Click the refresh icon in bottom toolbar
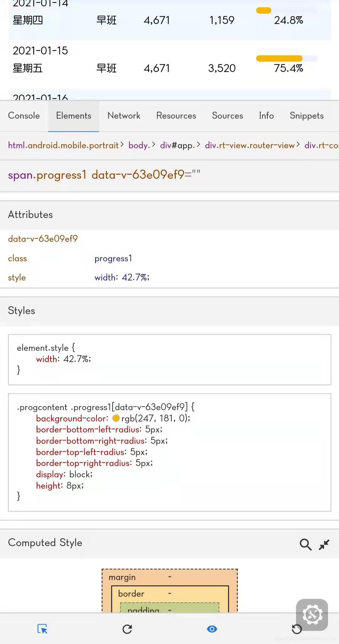Viewport: 339px width, 644px height. (127, 629)
